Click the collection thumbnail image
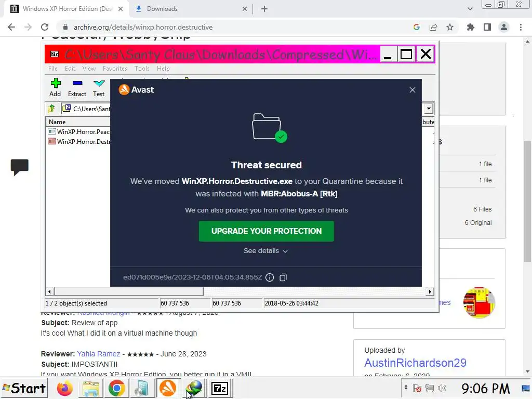 (479, 302)
